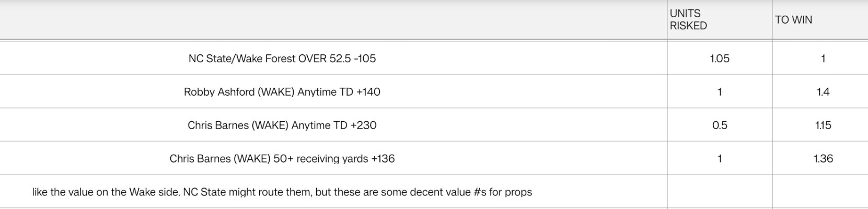The width and height of the screenshot is (868, 209).
Task: Click the 0.5 units risked cell
Action: pyautogui.click(x=720, y=125)
